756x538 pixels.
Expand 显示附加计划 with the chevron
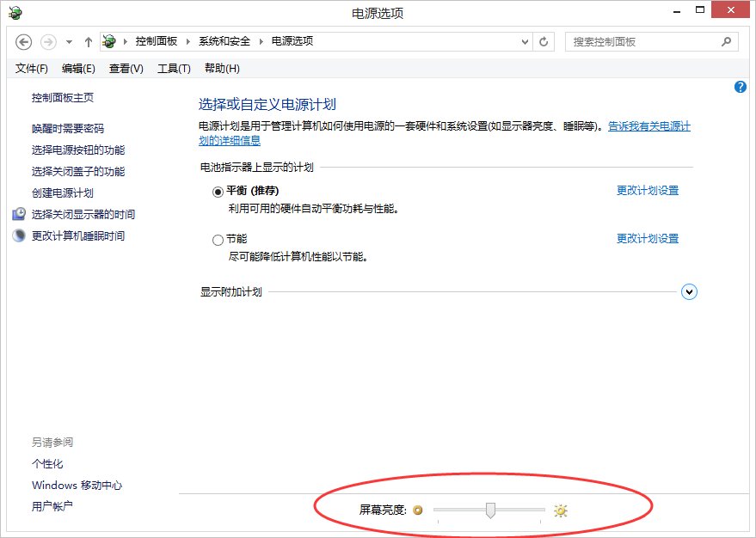[x=689, y=291]
